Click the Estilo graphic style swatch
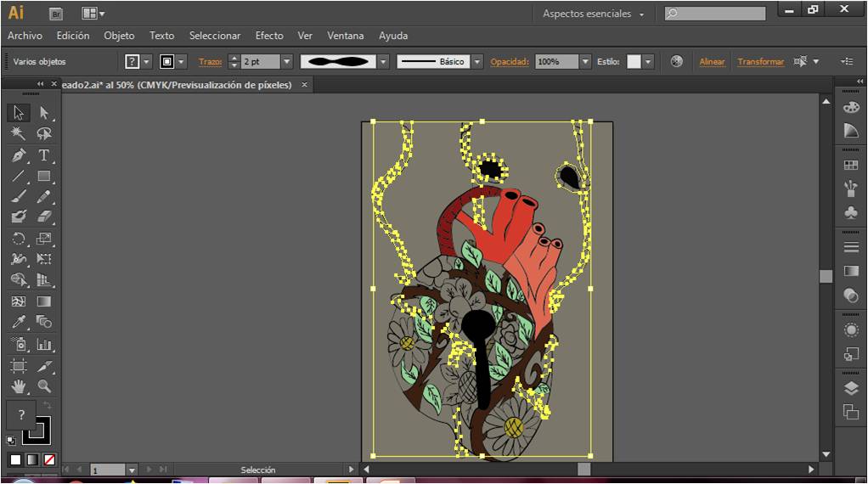 [634, 62]
